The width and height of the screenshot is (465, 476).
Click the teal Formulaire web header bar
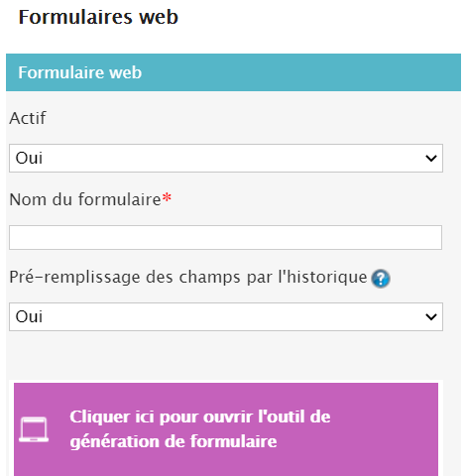(233, 72)
